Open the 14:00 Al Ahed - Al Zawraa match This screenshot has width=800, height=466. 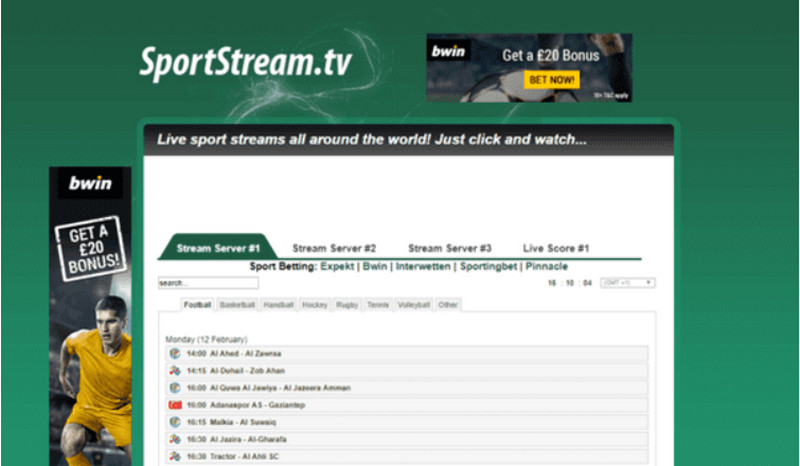[x=407, y=353]
